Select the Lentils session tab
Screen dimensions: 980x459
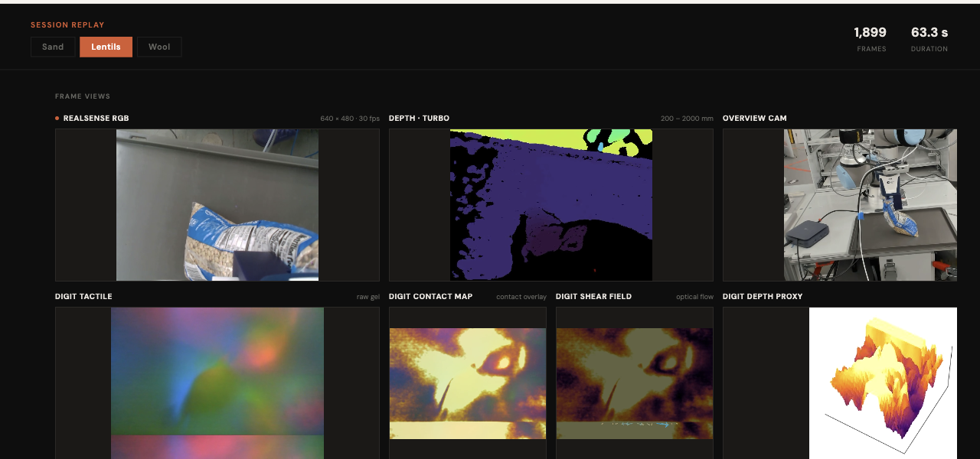106,47
